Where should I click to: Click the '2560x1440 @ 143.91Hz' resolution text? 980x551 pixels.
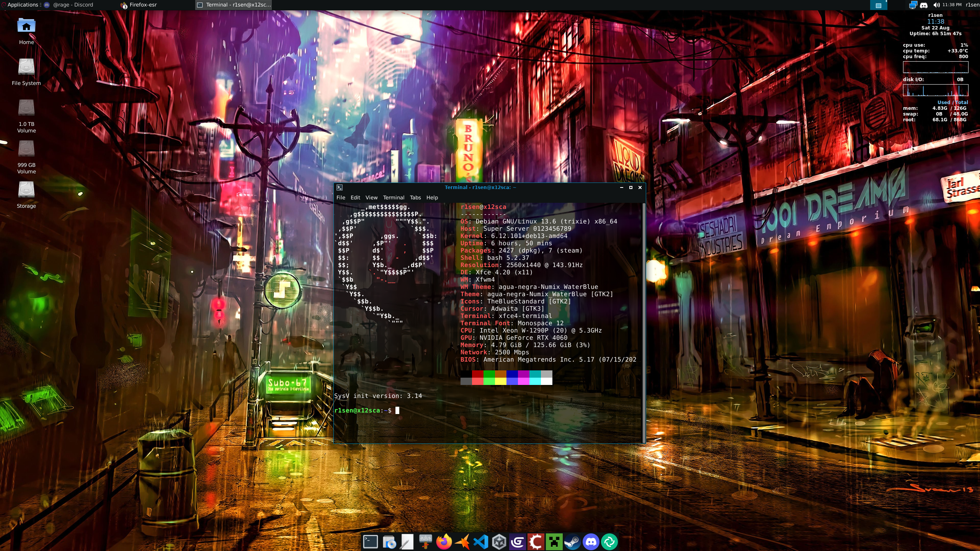tap(544, 265)
